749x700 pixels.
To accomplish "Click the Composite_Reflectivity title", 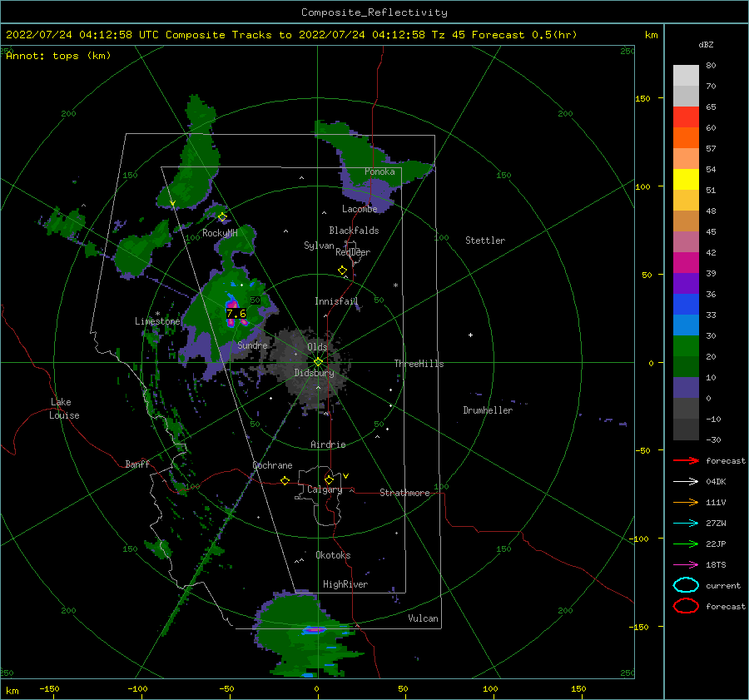I will click(x=374, y=12).
